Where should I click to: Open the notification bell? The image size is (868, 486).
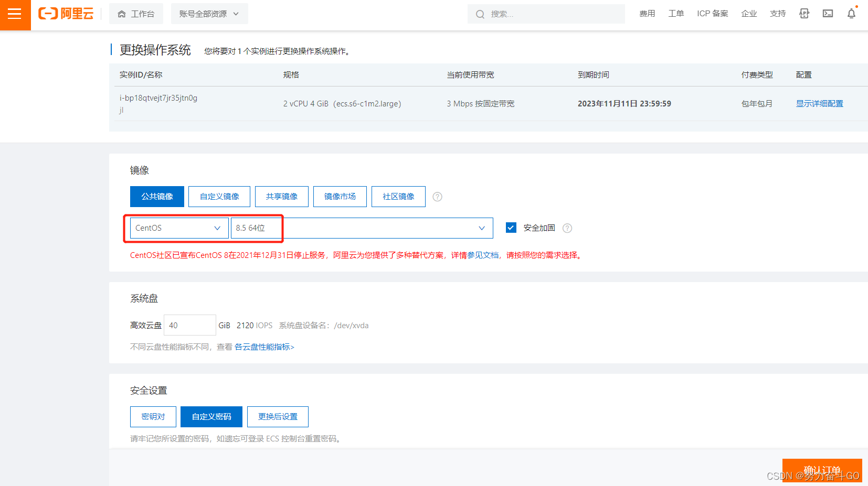tap(851, 14)
